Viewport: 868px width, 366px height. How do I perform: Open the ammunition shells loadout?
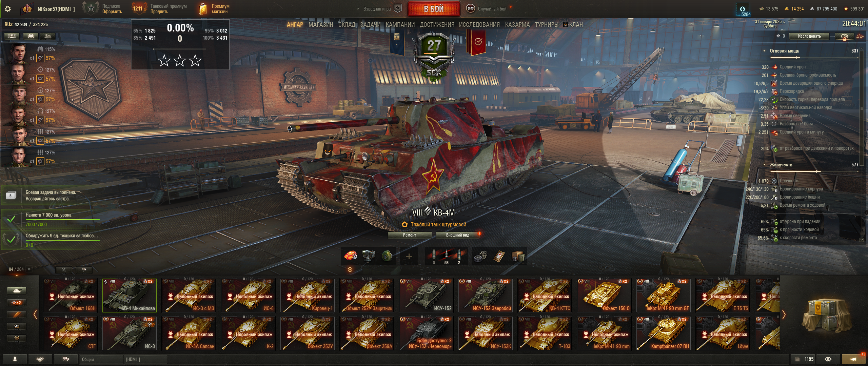(x=446, y=257)
